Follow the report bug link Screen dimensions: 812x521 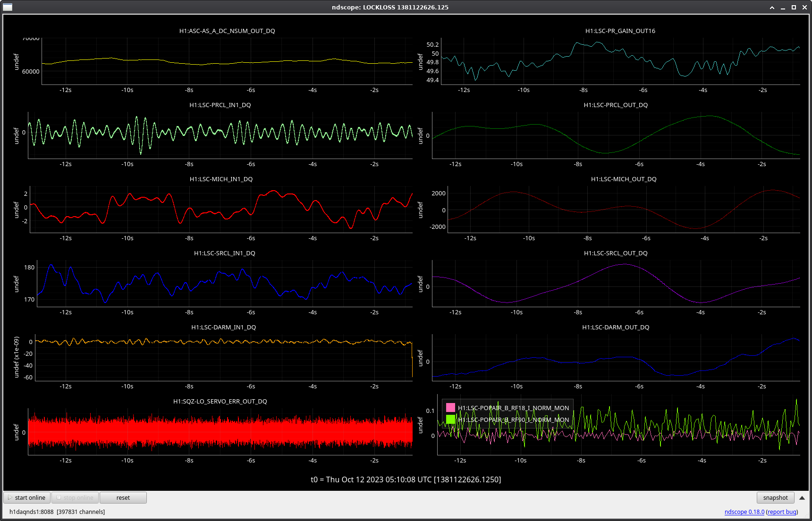pos(782,512)
